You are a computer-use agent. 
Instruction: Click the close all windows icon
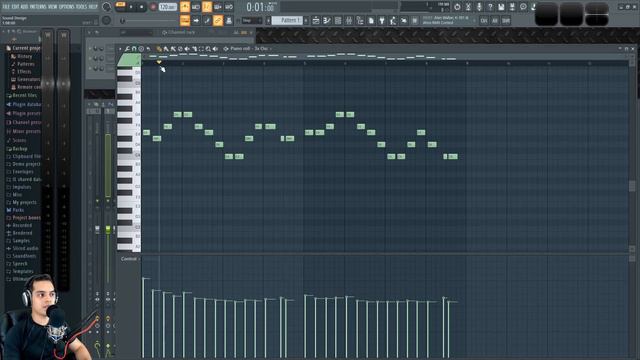coord(404,20)
